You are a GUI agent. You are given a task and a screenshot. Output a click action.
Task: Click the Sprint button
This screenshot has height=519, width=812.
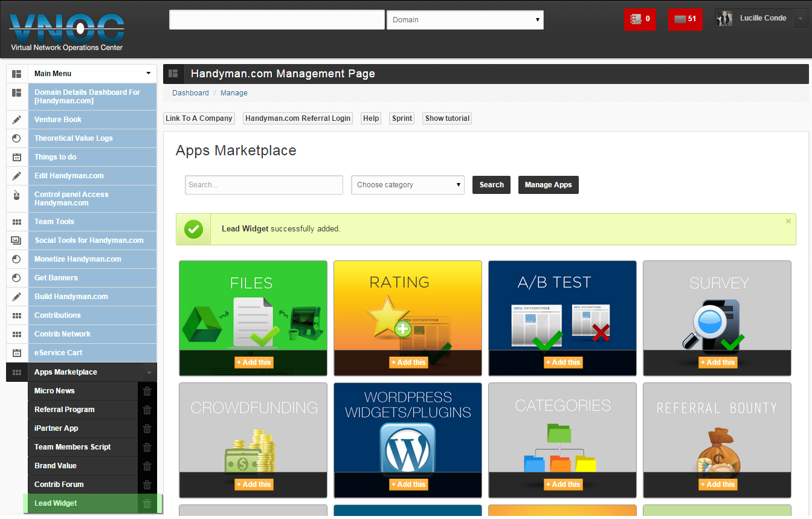pos(402,118)
